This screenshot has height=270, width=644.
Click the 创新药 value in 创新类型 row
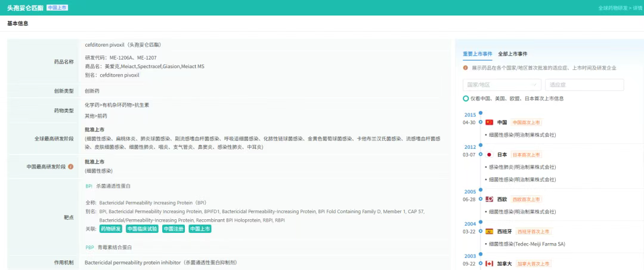pos(92,91)
